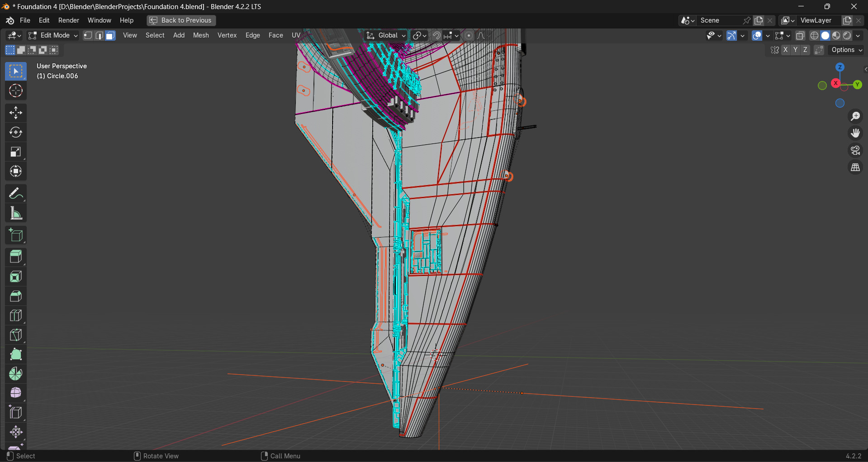Open the Vertex menu

[x=227, y=36]
